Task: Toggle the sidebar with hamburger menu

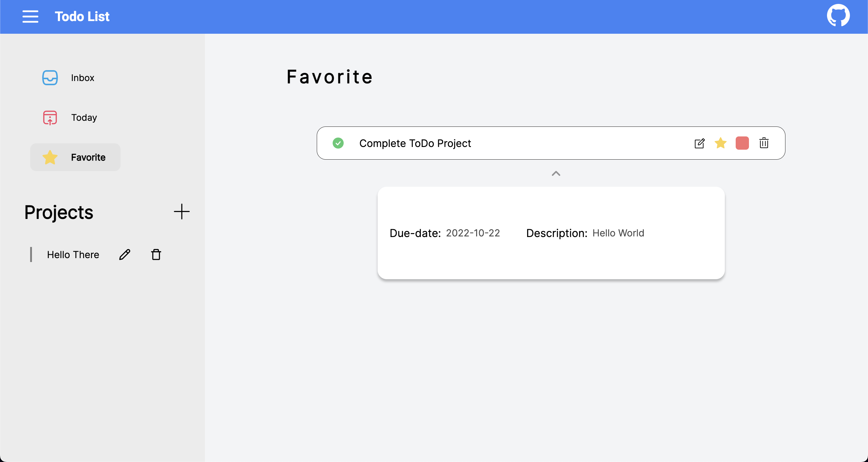Action: click(x=30, y=16)
